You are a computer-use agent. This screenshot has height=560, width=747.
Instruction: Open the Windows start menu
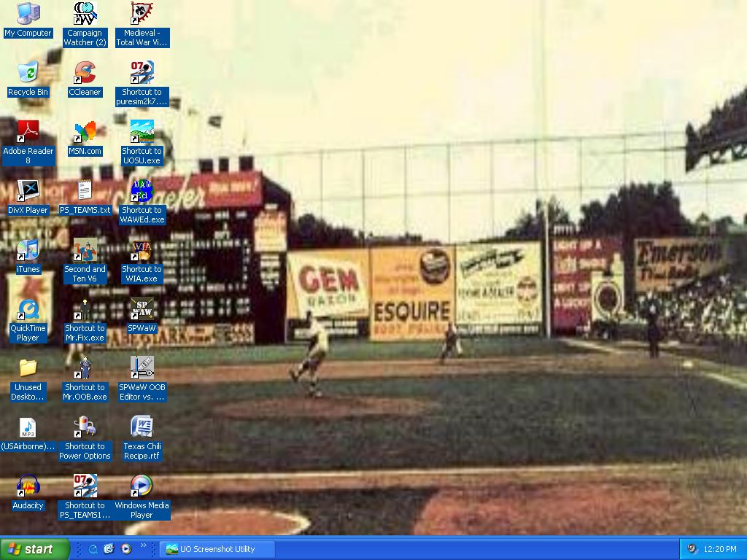pyautogui.click(x=34, y=549)
